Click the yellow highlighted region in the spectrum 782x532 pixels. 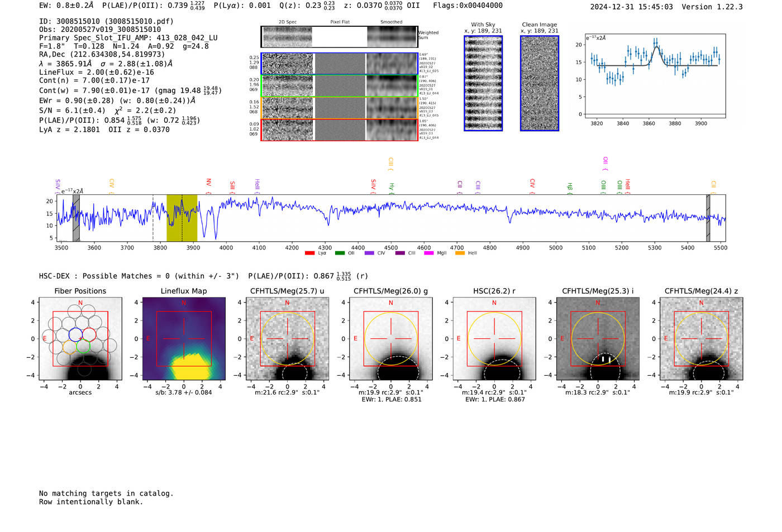182,218
